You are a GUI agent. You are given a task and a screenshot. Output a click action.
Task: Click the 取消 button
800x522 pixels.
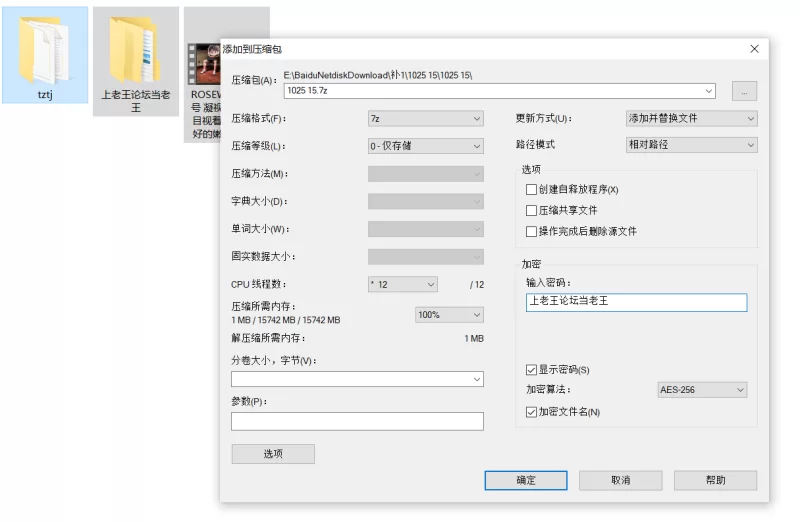click(x=620, y=480)
